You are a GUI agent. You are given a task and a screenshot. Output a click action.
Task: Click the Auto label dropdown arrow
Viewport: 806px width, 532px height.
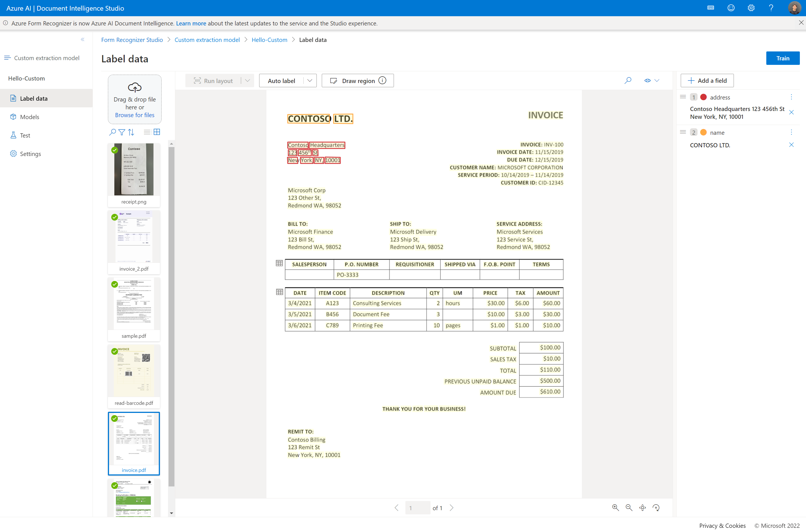coord(310,80)
